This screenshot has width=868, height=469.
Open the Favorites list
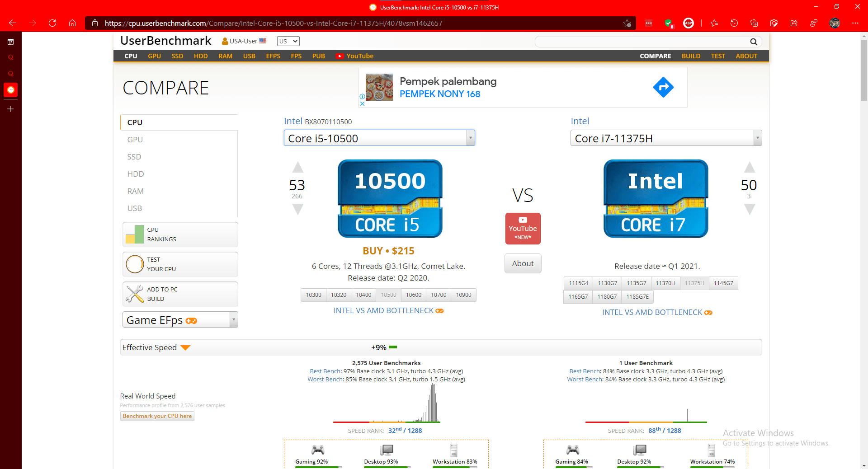click(x=714, y=23)
